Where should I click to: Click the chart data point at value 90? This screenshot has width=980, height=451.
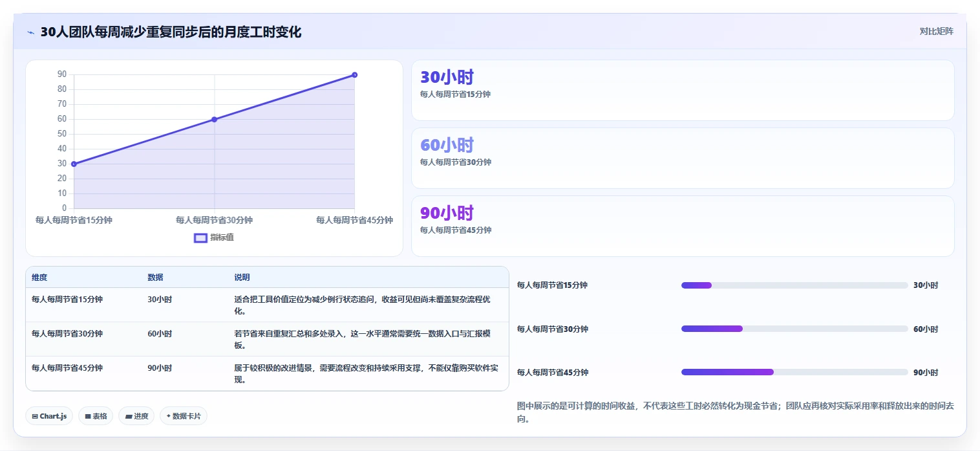[x=354, y=74]
